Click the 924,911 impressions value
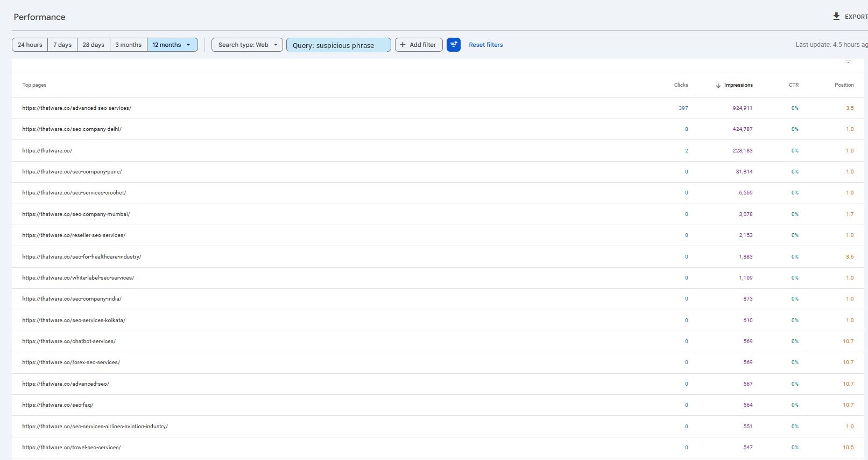This screenshot has width=868, height=460. (x=743, y=108)
